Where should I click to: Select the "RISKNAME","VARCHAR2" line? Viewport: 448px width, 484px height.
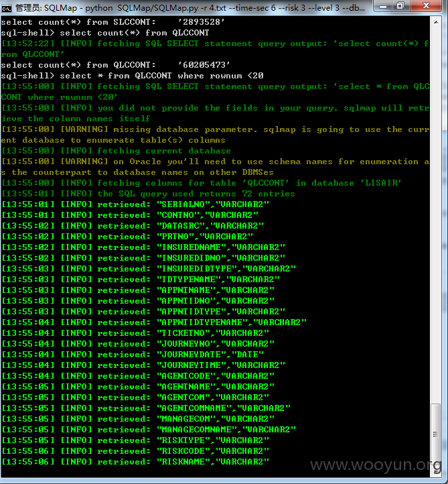pyautogui.click(x=135, y=462)
